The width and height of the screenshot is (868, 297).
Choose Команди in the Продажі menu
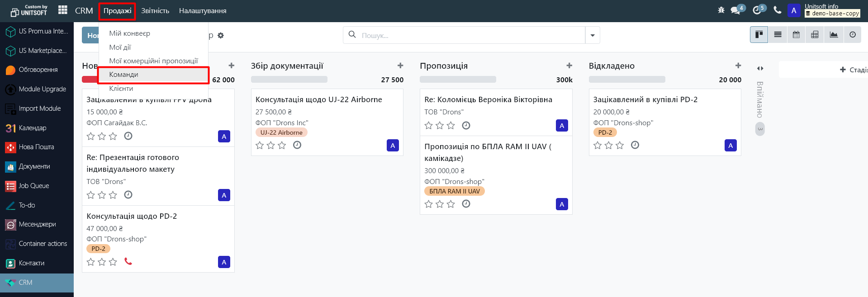[153, 75]
